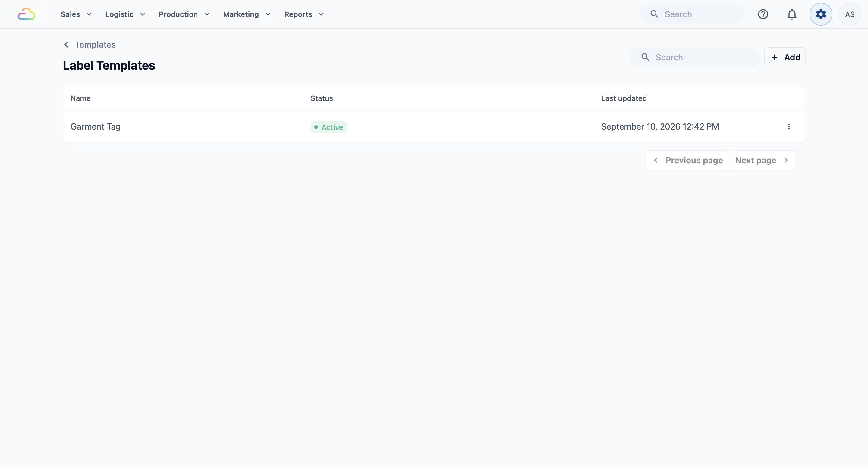Click the cloud logo icon

point(26,14)
